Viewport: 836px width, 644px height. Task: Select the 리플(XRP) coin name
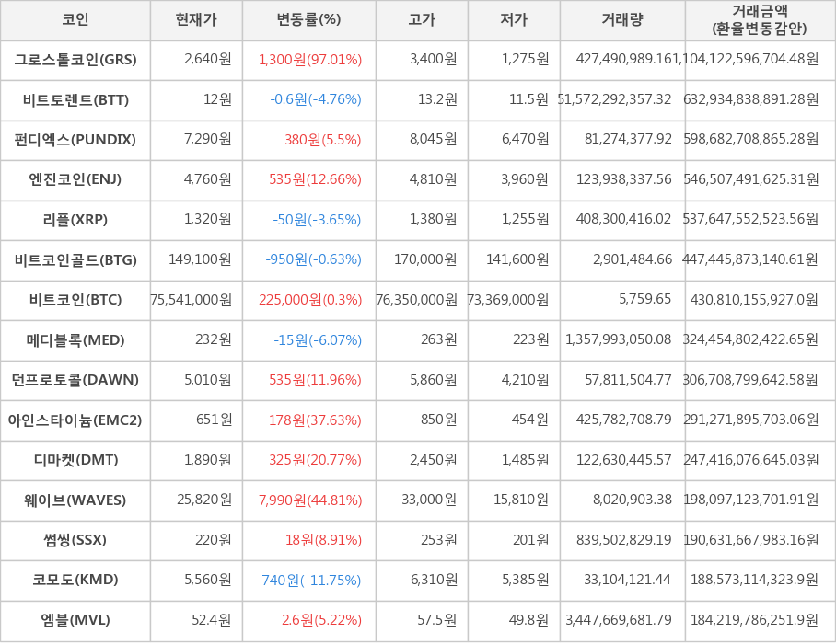75,220
